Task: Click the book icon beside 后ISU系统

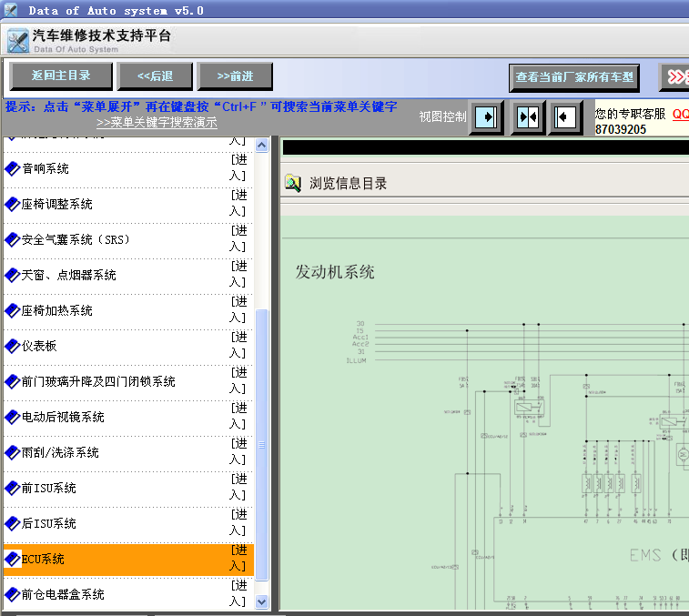Action: 13,524
